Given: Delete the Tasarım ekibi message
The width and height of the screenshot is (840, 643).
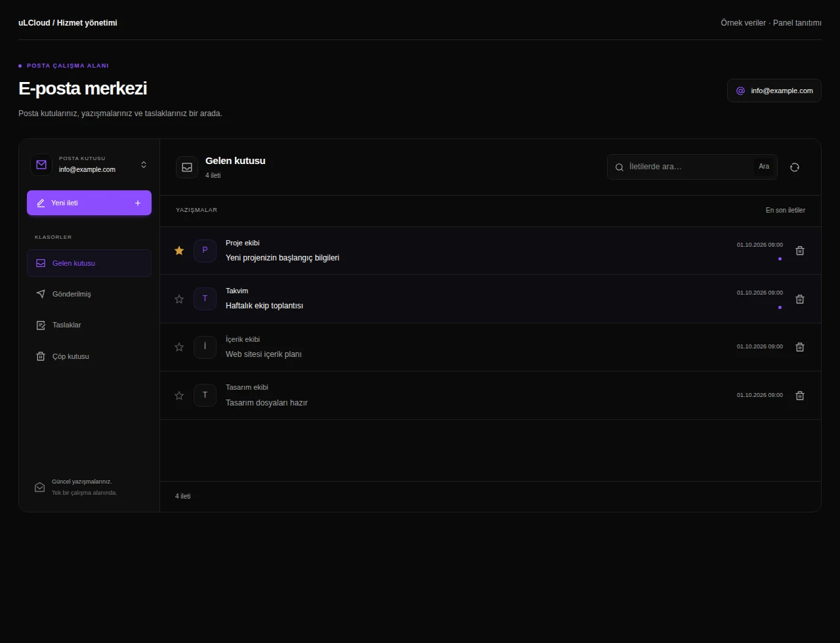Looking at the screenshot, I should (799, 396).
